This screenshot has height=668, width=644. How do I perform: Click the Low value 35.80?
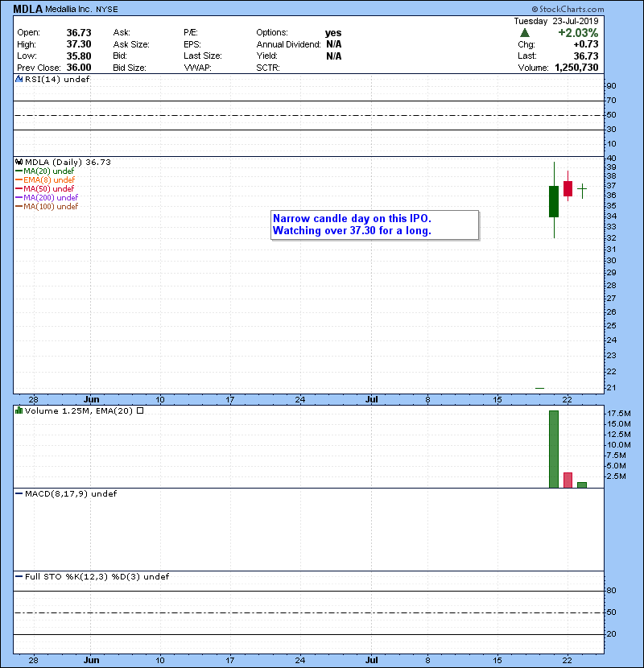[x=79, y=56]
